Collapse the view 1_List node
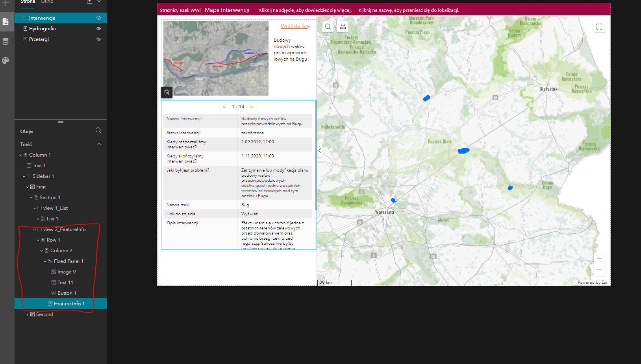 coord(35,208)
